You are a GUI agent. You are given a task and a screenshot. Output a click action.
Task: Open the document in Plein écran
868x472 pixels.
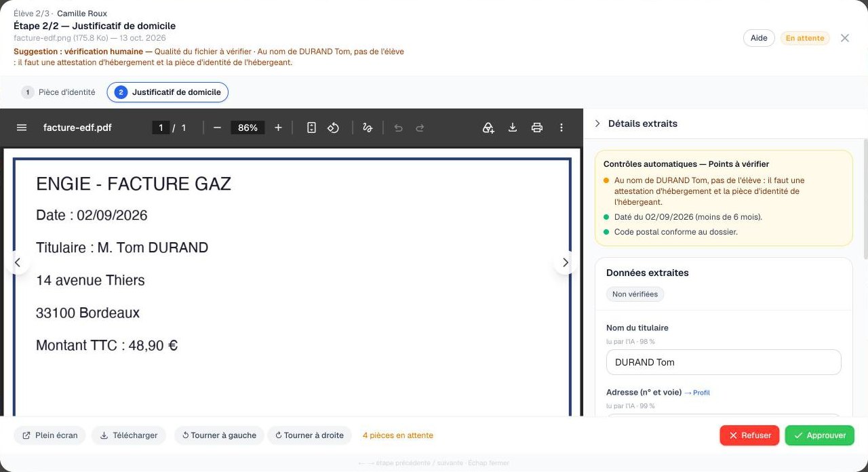click(50, 435)
